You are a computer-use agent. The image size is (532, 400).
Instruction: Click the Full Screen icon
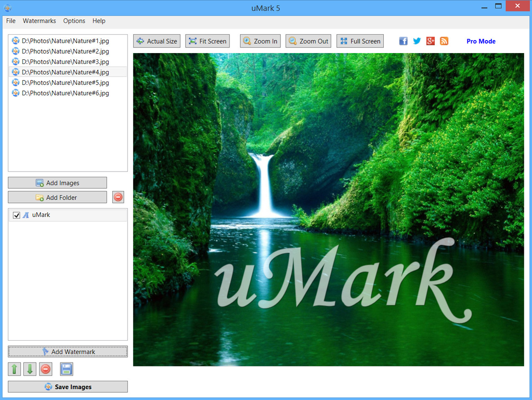coord(343,41)
